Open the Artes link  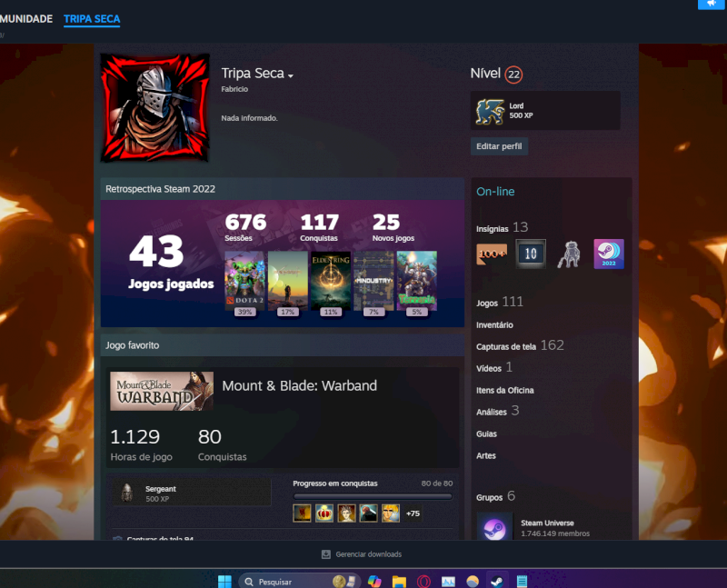(x=486, y=456)
